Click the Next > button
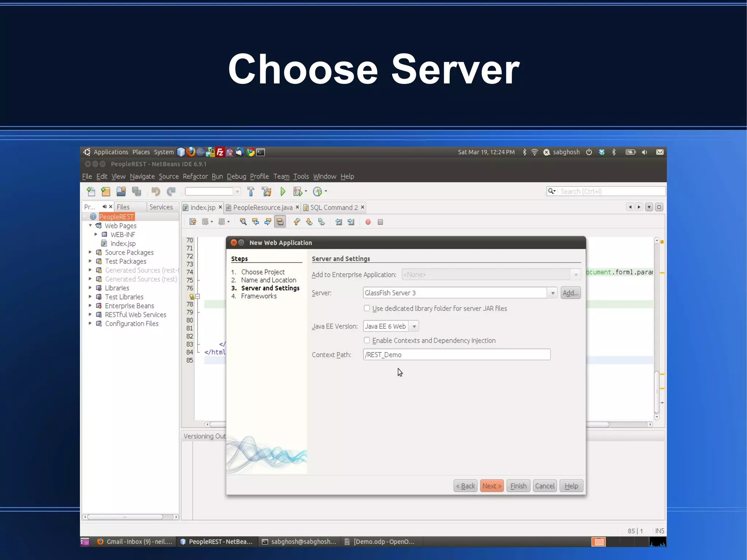747x560 pixels. click(492, 486)
